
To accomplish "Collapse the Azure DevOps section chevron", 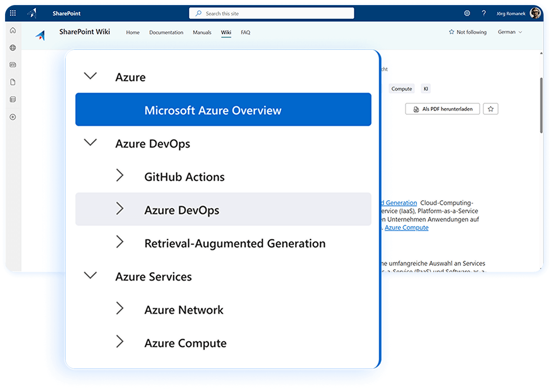I will (90, 143).
